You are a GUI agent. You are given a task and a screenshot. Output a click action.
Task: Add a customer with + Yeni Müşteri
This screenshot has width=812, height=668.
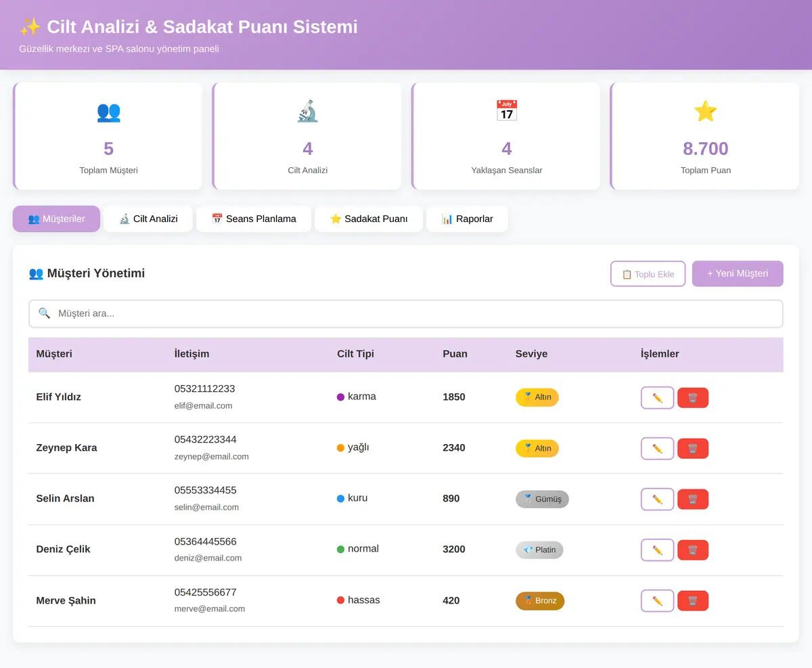click(738, 273)
